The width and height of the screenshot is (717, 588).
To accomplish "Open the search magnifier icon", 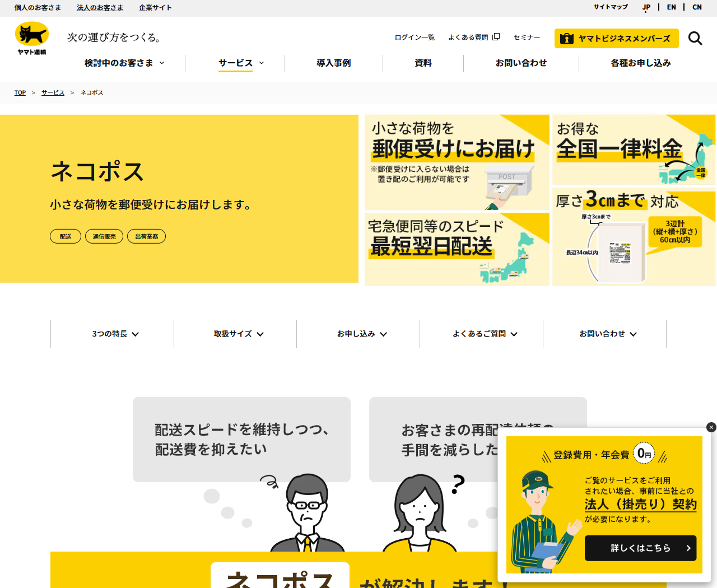I will pos(695,38).
